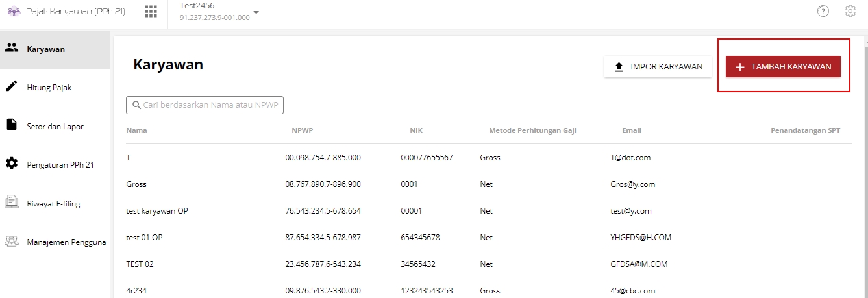
Task: Click the Metode Perhitungan Gaji header
Action: pos(532,130)
